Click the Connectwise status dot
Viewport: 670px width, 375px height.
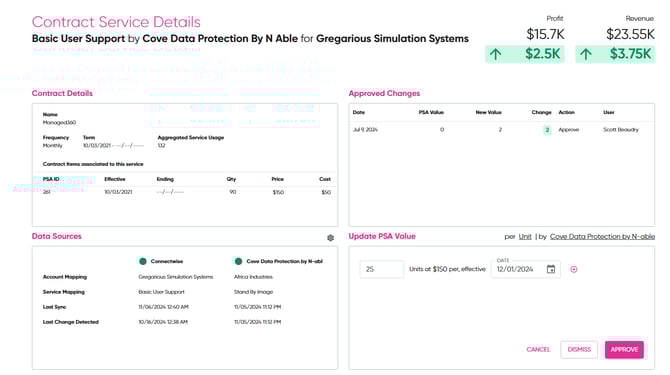point(143,261)
